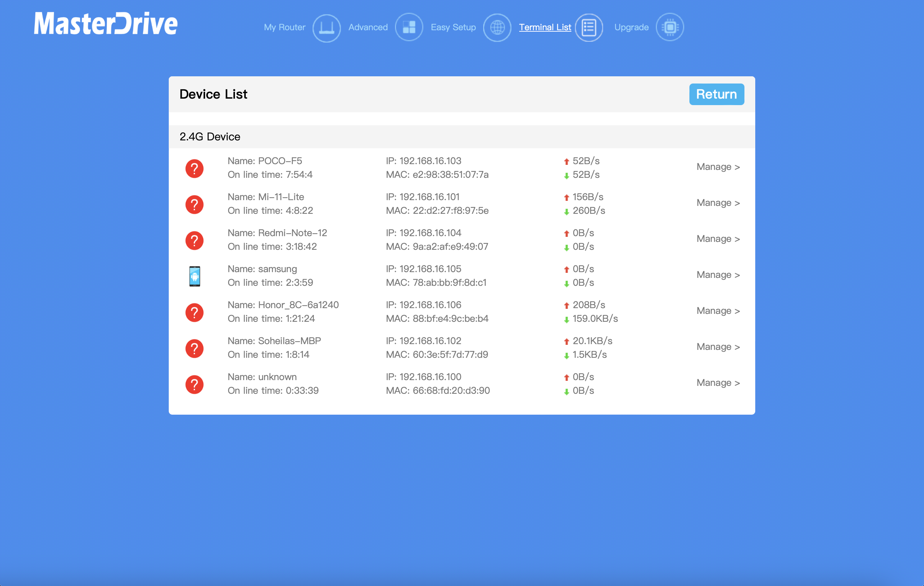Click upload arrow next to 52B/s for POCO-F5
The height and width of the screenshot is (586, 924).
tap(566, 162)
